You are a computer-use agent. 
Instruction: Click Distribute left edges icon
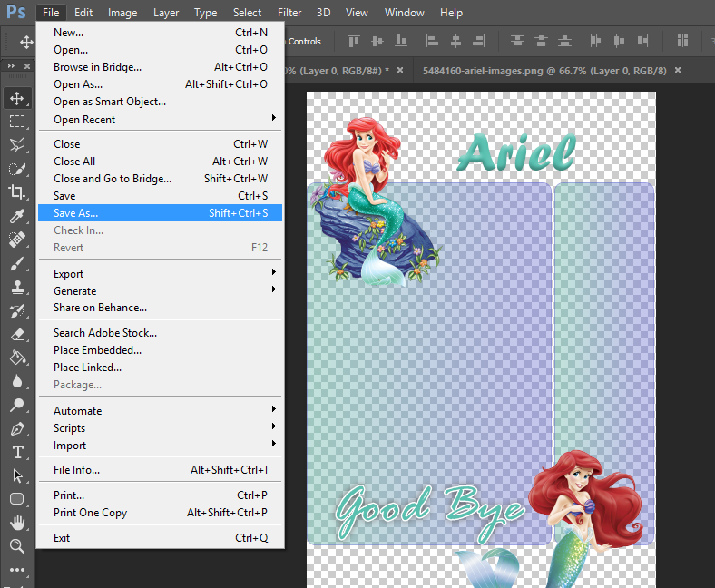click(x=595, y=41)
